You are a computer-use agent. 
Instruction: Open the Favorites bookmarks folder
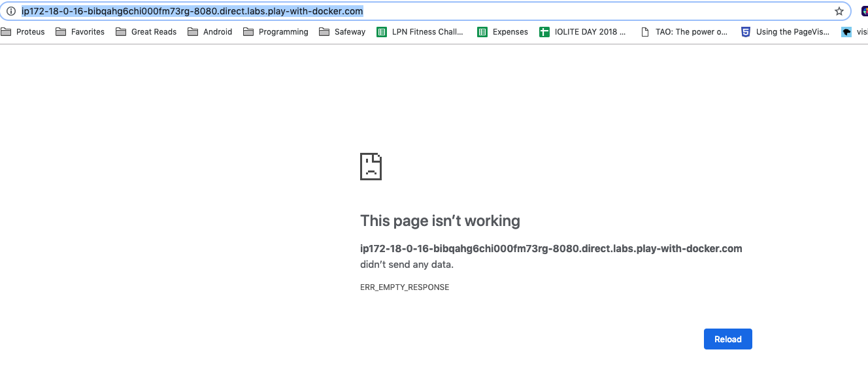(80, 31)
